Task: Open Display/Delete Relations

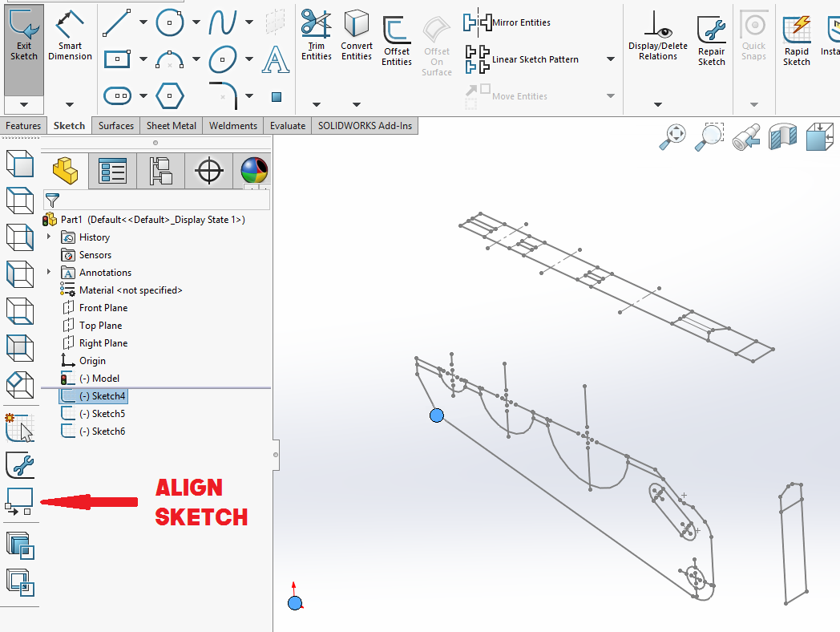Action: point(658,34)
